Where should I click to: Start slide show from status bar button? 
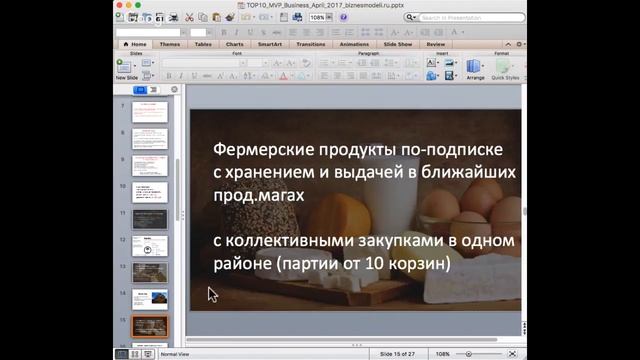148,354
